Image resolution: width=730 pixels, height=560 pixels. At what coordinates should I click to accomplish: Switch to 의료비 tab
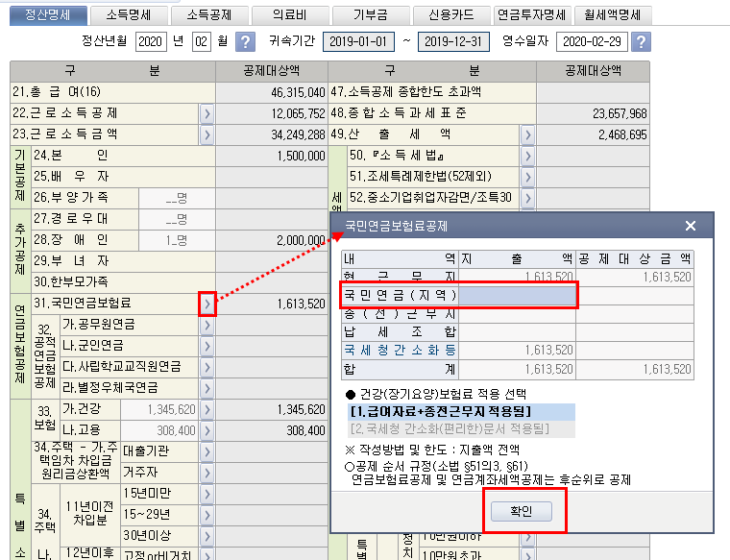290,14
